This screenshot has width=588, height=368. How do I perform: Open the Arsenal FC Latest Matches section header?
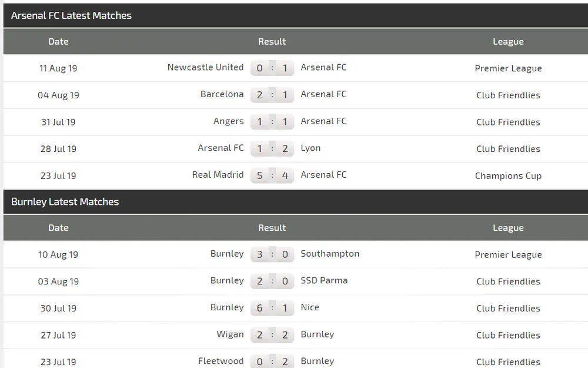[x=72, y=15]
